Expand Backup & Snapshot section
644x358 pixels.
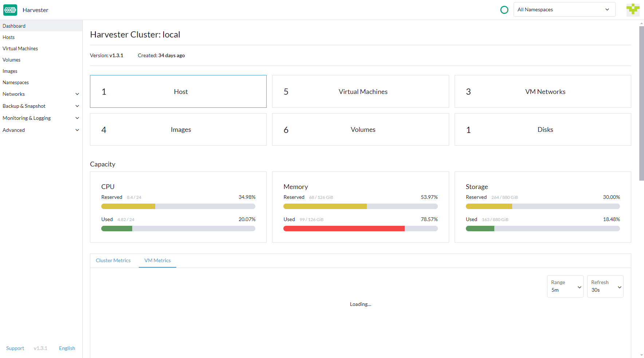(x=41, y=106)
